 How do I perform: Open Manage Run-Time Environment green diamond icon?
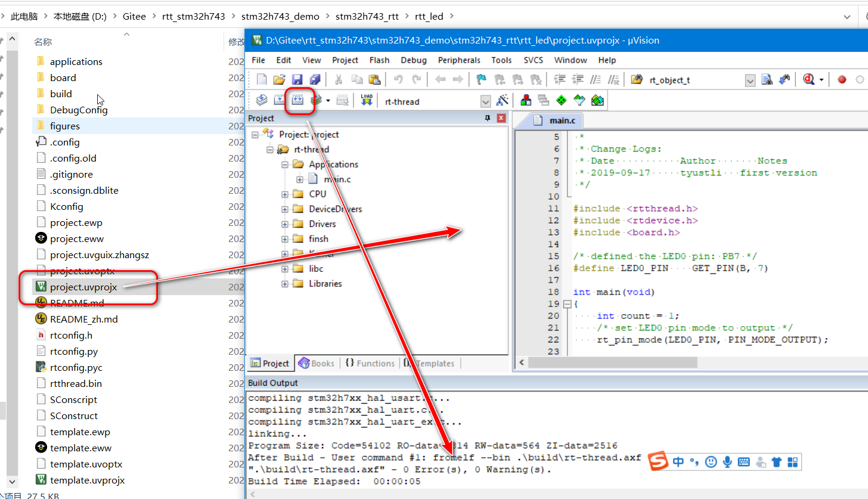[561, 100]
